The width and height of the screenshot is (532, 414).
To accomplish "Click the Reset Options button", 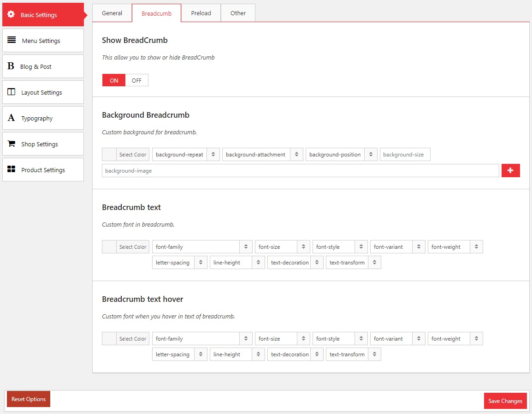I will [29, 399].
